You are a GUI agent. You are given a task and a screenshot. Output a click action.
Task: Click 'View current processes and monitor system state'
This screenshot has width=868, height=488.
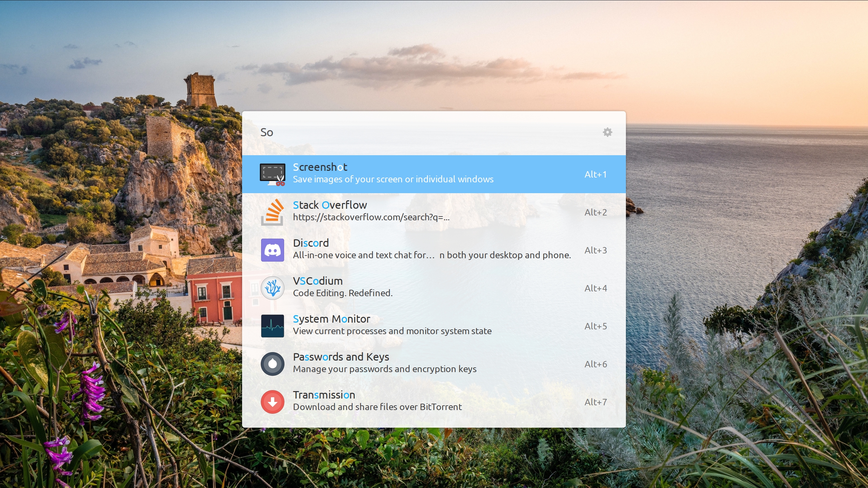tap(392, 331)
